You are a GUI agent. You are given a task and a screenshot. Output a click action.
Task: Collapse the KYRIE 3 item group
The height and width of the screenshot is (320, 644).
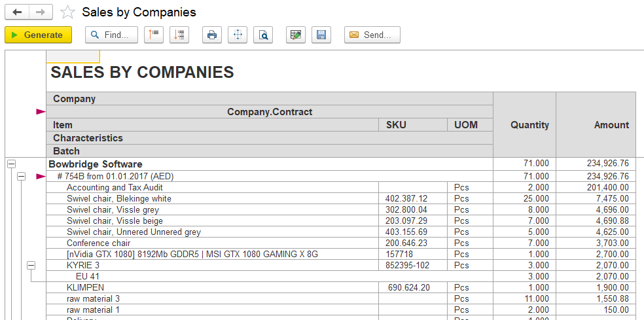pyautogui.click(x=31, y=266)
